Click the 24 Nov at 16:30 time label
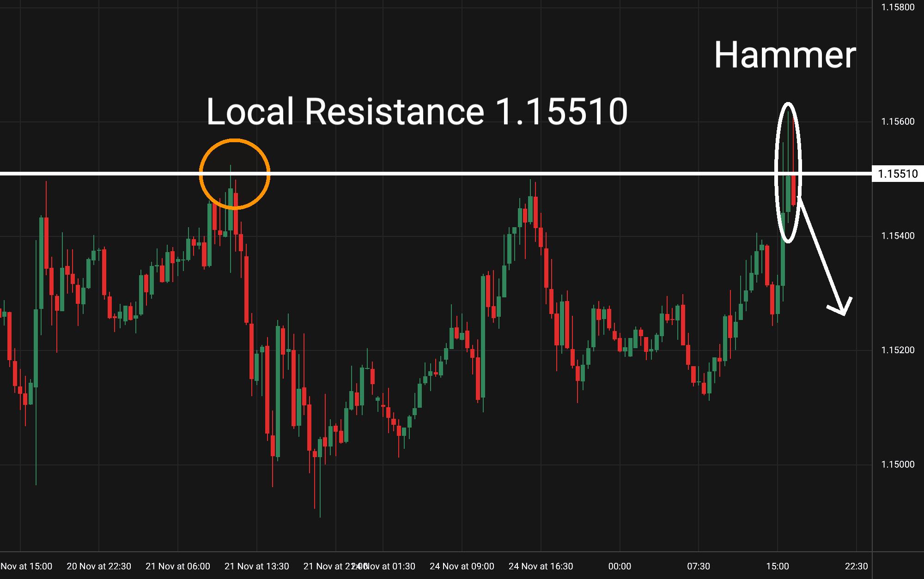This screenshot has width=924, height=579. 541,566
